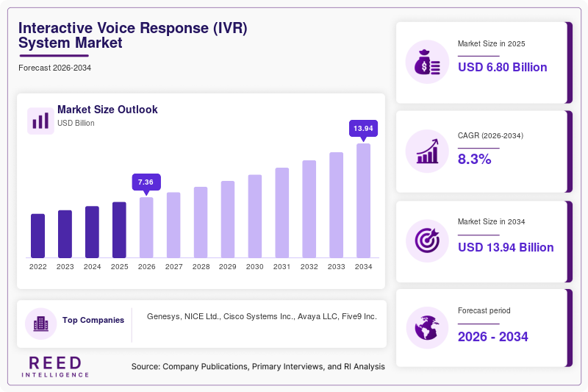The height and width of the screenshot is (392, 588).
Task: Click the money bag icon beside Market Size 2025
Action: [427, 62]
